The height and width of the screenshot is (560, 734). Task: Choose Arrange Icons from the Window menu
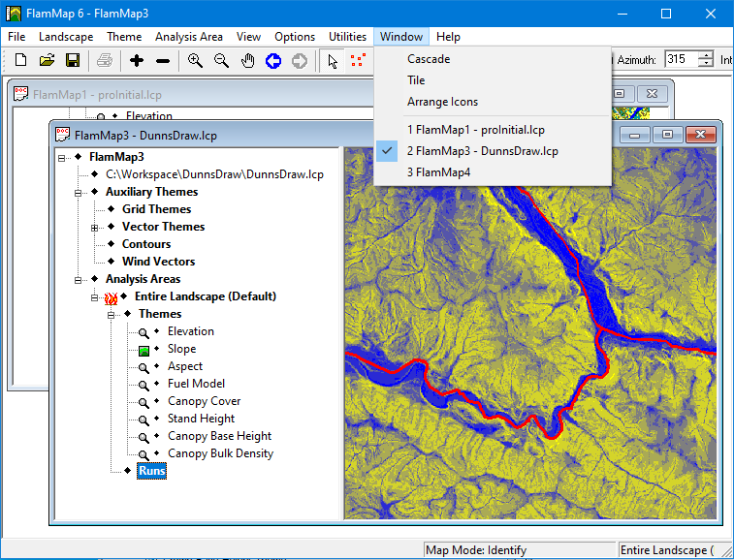click(x=493, y=102)
